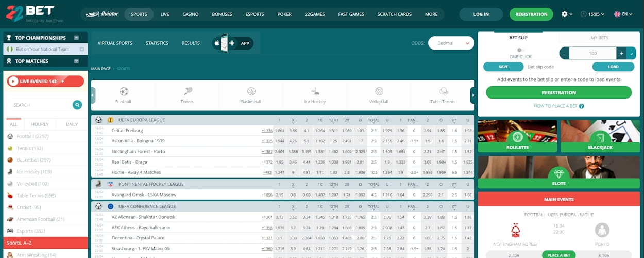Expand Avangard Omsk - CSKA Moscow +1056 markets

pyautogui.click(x=267, y=195)
